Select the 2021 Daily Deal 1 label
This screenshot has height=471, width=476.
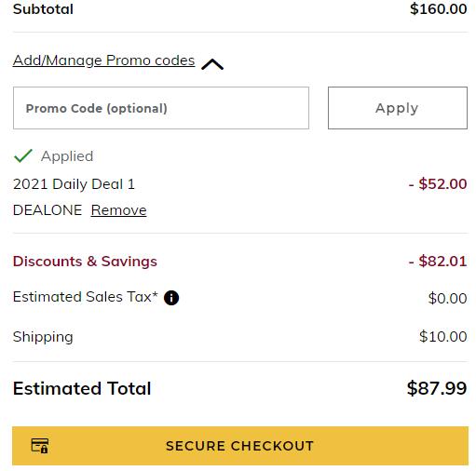(74, 184)
